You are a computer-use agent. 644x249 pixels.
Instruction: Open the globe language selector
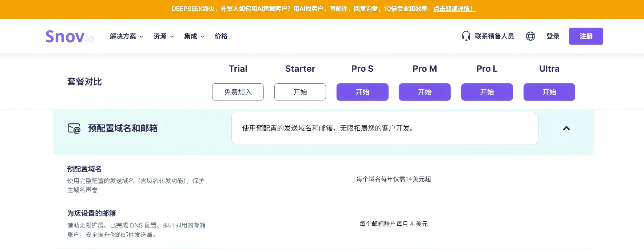[x=530, y=36]
